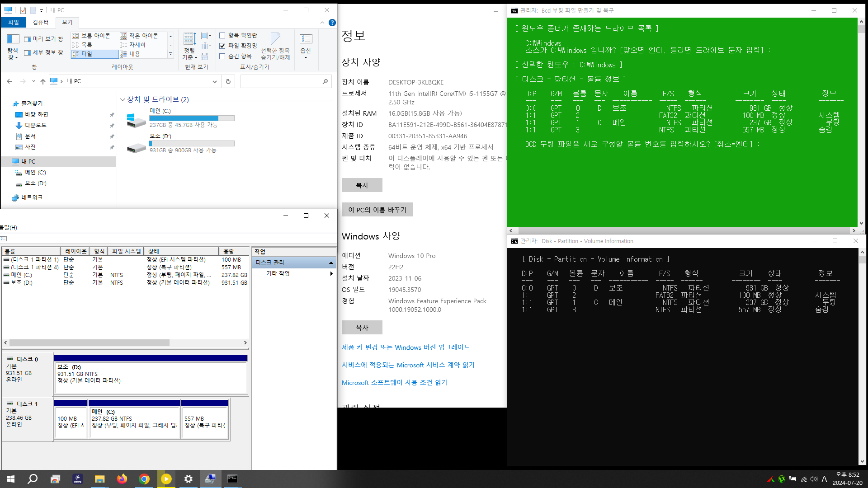Image resolution: width=868 pixels, height=488 pixels.
Task: Open Microsoft 소프트웨어 사용 조건 읽기 link
Action: [394, 382]
